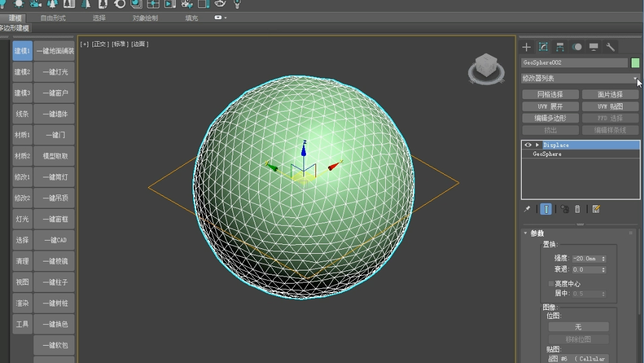Image resolution: width=644 pixels, height=363 pixels.
Task: Switch to the Hierarchy command panel
Action: pyautogui.click(x=561, y=47)
